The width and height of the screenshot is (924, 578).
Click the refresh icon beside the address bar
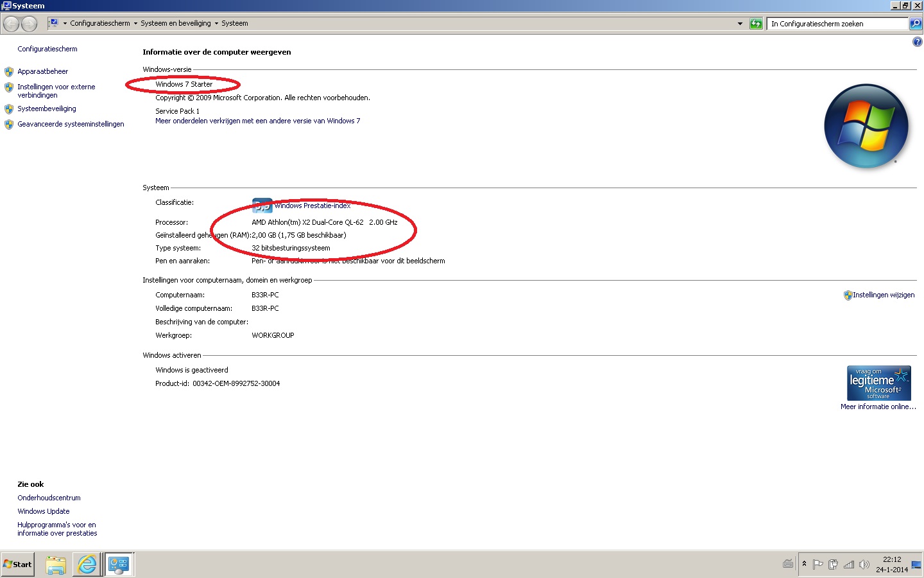tap(756, 24)
